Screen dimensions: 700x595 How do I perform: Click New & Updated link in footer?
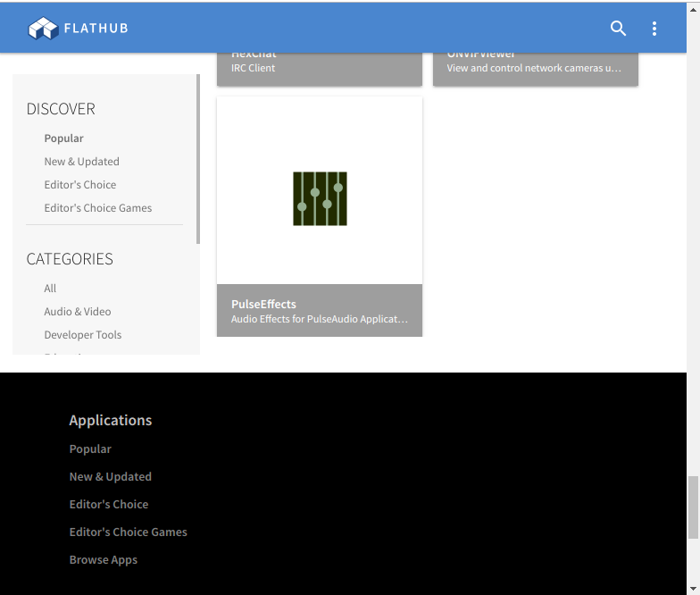(111, 477)
